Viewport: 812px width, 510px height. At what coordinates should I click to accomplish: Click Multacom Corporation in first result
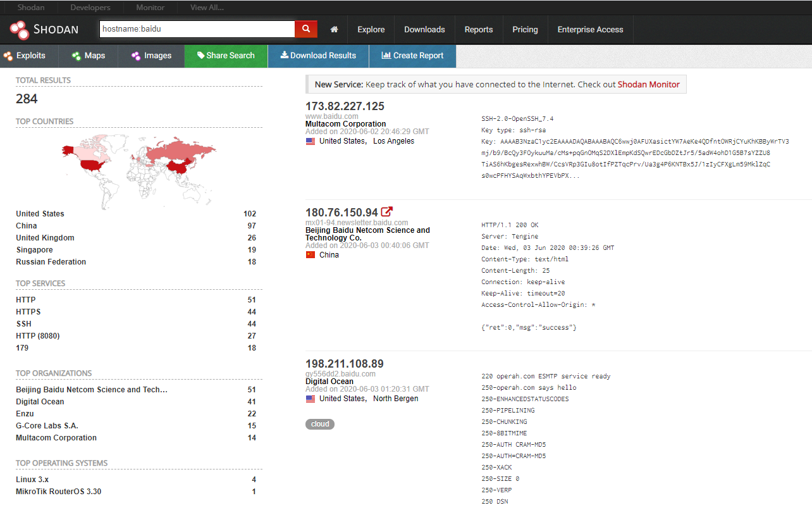point(345,124)
